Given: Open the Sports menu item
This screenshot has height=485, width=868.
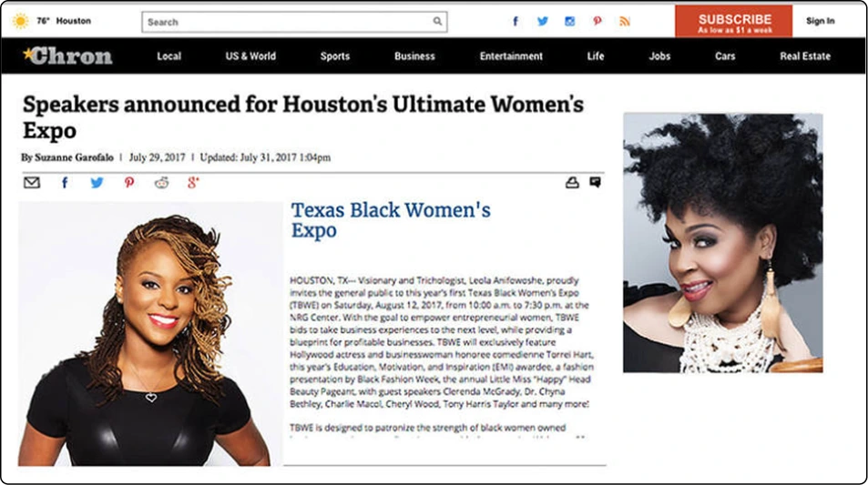Looking at the screenshot, I should point(334,56).
